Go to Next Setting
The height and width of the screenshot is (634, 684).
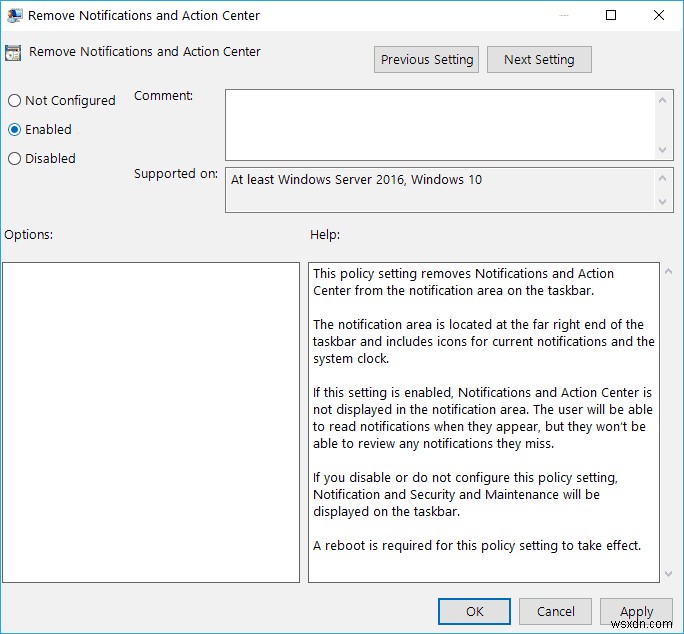coord(539,60)
